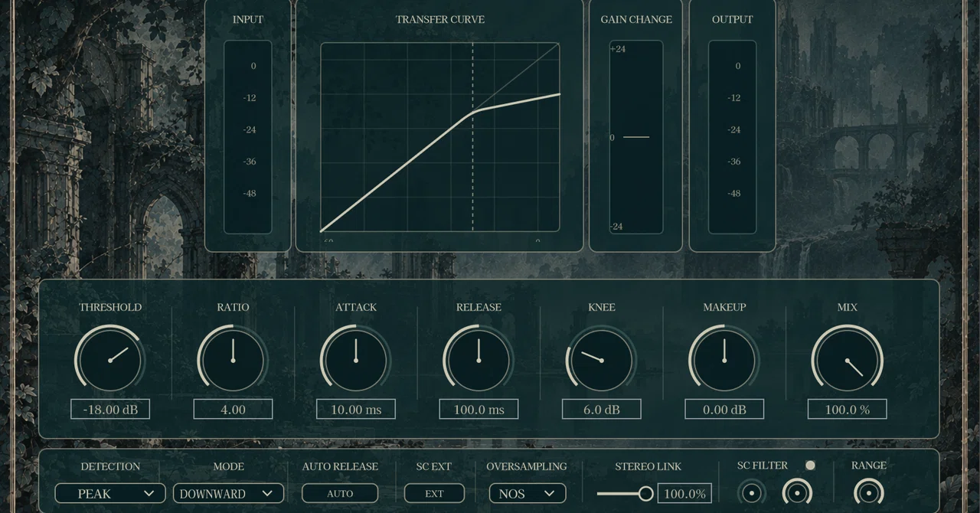Edit the 6.0 dB knee value
The width and height of the screenshot is (980, 513).
point(602,409)
